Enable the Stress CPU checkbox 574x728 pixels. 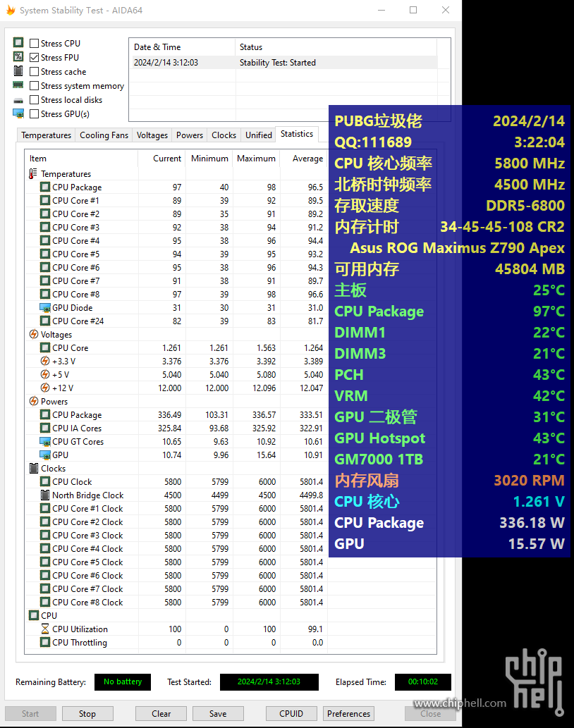34,43
